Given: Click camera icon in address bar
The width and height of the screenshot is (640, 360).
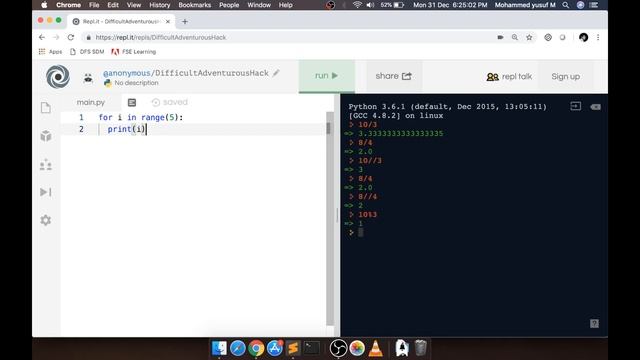Looking at the screenshot, I should pyautogui.click(x=500, y=37).
